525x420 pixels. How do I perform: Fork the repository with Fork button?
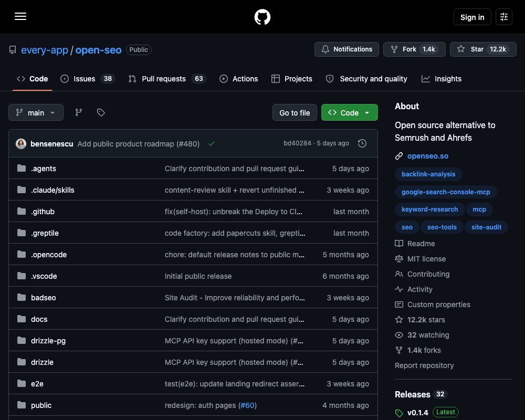(x=414, y=49)
